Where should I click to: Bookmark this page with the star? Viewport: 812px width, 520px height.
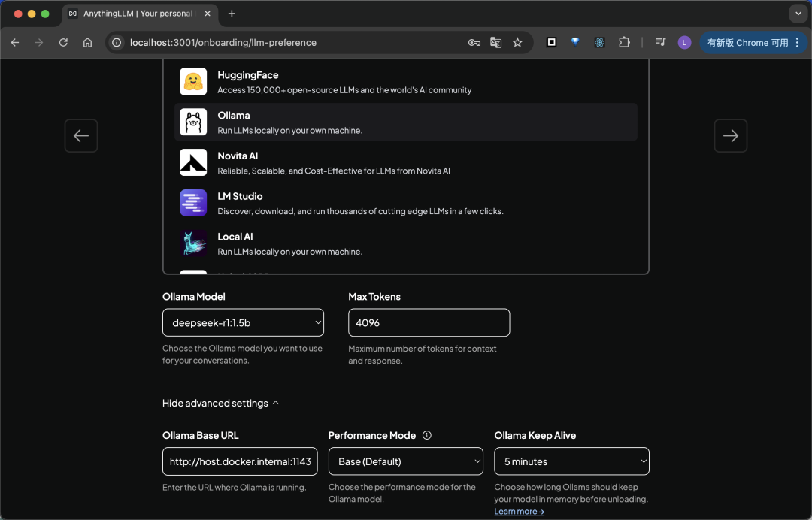(x=517, y=42)
